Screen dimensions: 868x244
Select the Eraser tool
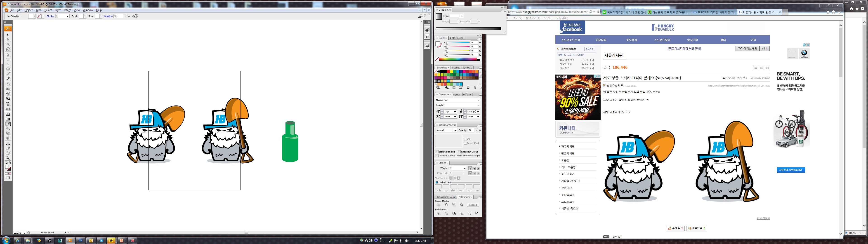pyautogui.click(x=8, y=148)
